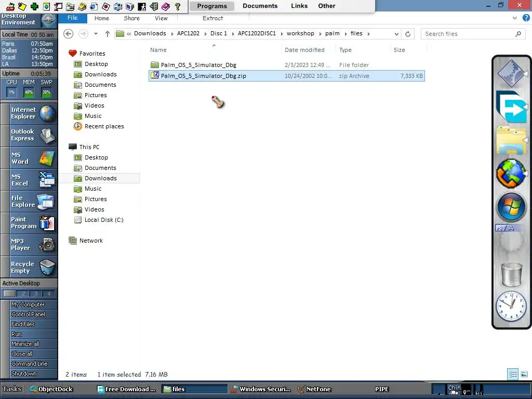Go up one folder level
The image size is (532, 399).
point(107,34)
